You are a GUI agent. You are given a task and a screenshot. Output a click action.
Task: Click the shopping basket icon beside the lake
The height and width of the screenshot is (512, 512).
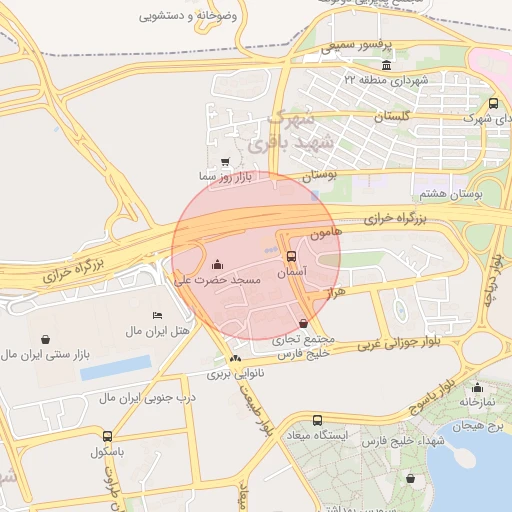(x=411, y=479)
